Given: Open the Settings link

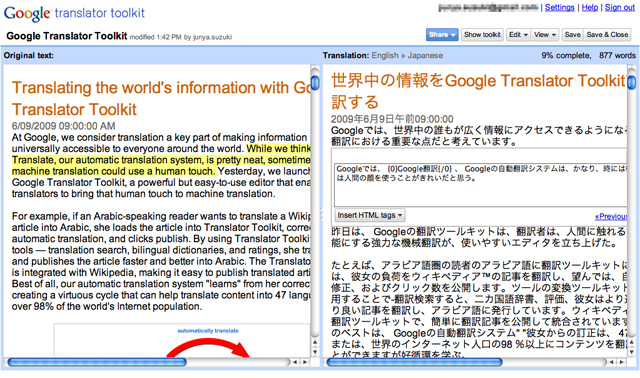Looking at the screenshot, I should [559, 7].
